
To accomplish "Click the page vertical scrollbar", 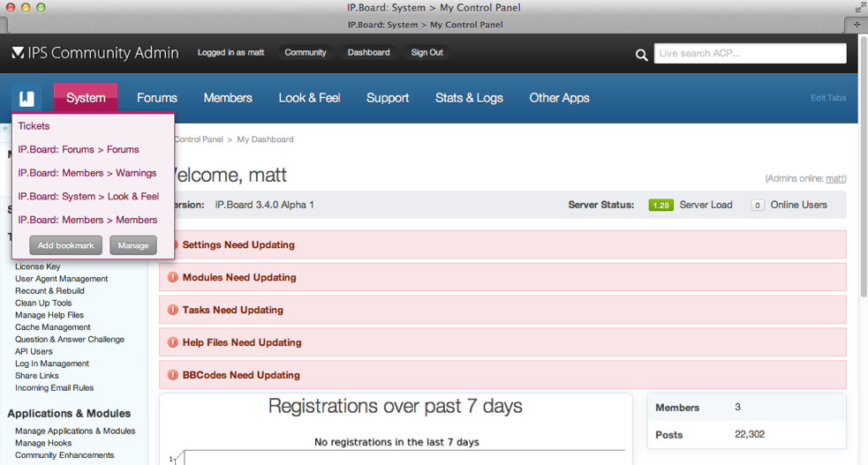I will coord(863,166).
